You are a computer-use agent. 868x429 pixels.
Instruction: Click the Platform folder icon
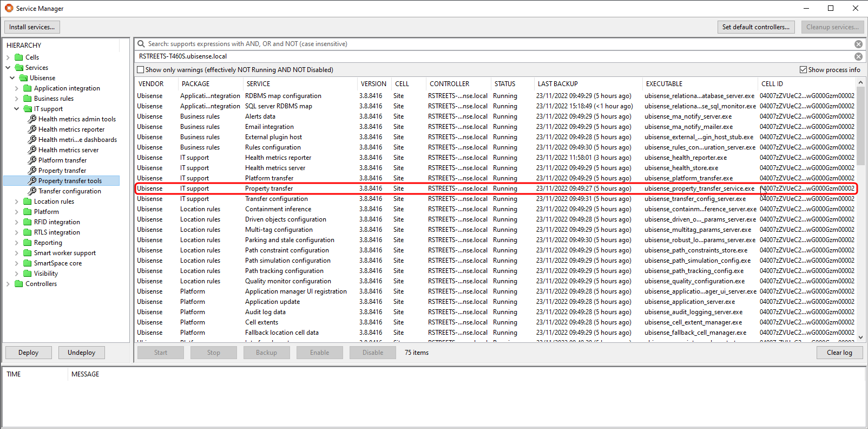(28, 212)
